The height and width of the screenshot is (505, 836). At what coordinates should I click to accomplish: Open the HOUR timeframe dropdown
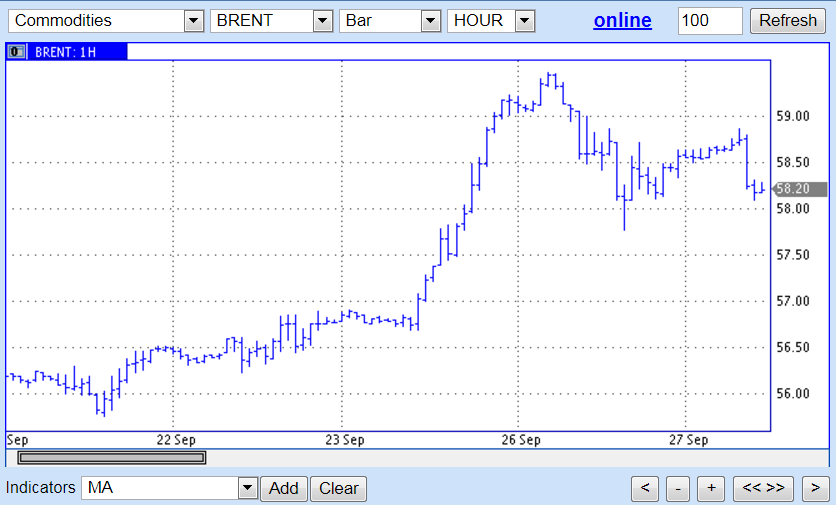point(491,21)
